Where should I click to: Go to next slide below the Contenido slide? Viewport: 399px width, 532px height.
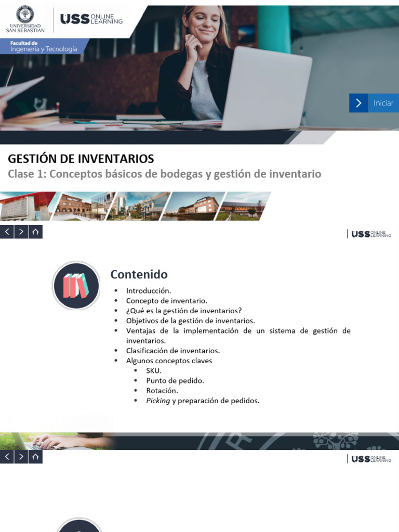21,457
